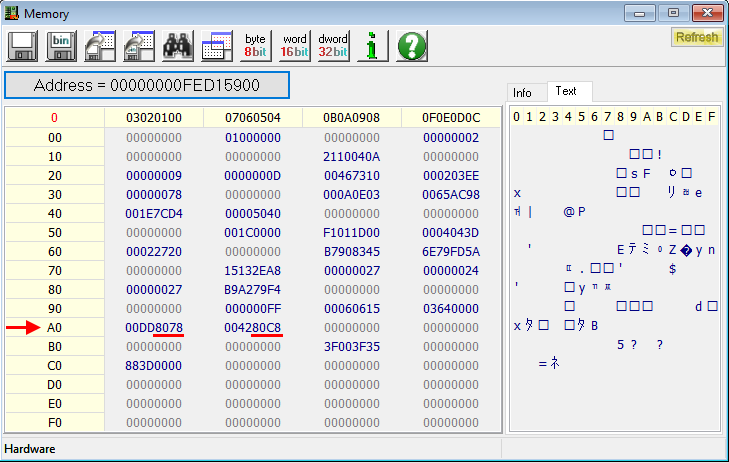Select the A0 row header
729x463 pixels.
[x=55, y=327]
